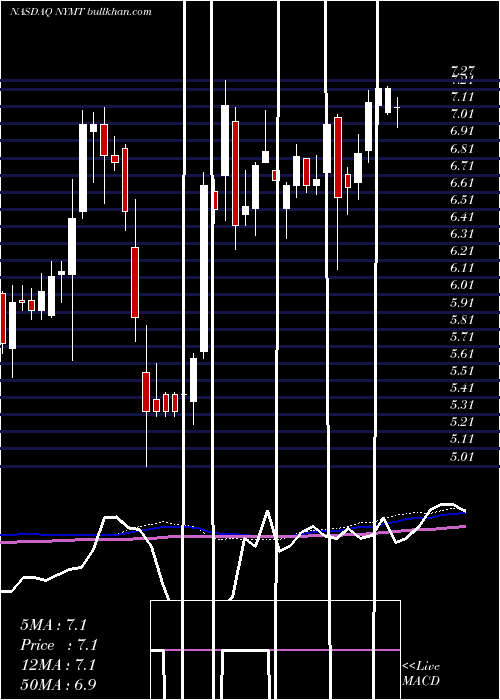Click the 6.51 price axis label
500x700 pixels.
coord(462,200)
